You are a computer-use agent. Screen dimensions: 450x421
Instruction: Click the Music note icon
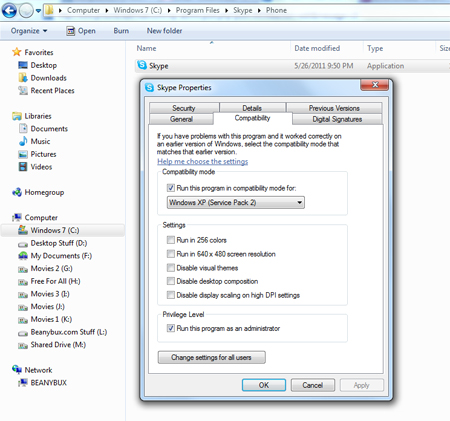[x=23, y=141]
